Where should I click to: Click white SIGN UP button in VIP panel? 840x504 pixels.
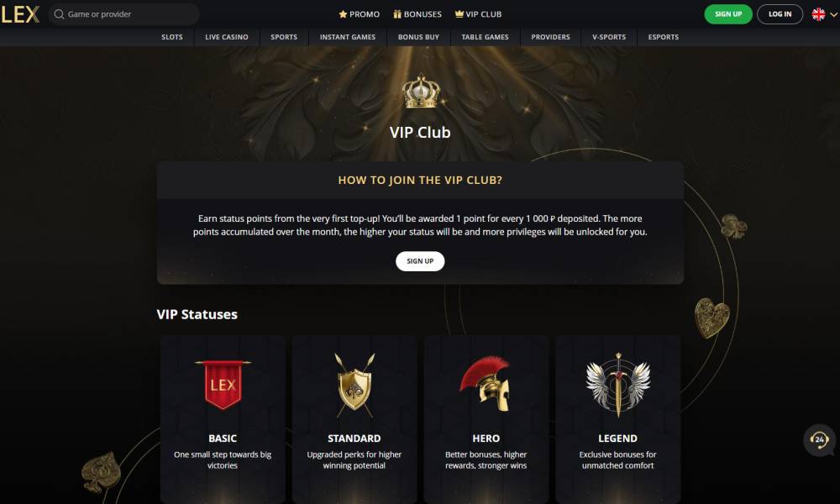420,261
